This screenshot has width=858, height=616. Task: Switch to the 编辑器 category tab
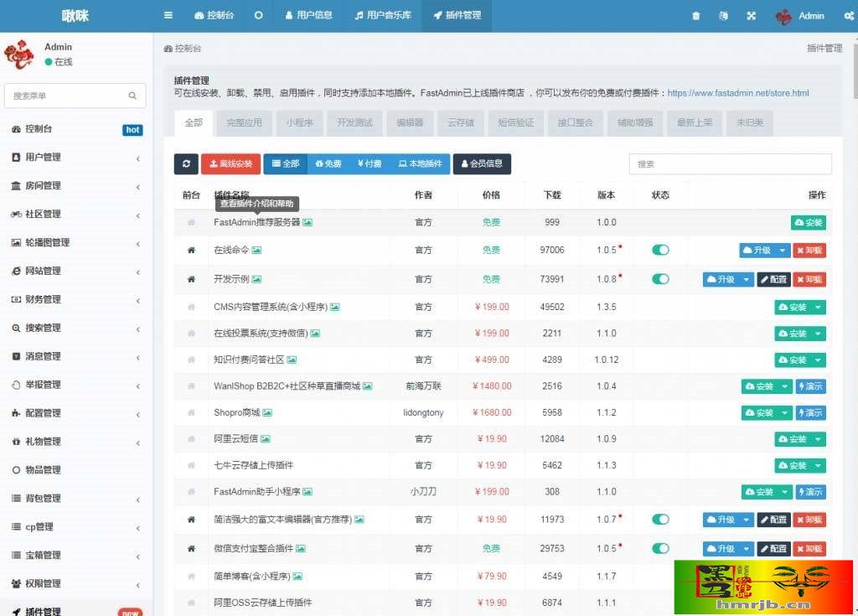(x=410, y=122)
